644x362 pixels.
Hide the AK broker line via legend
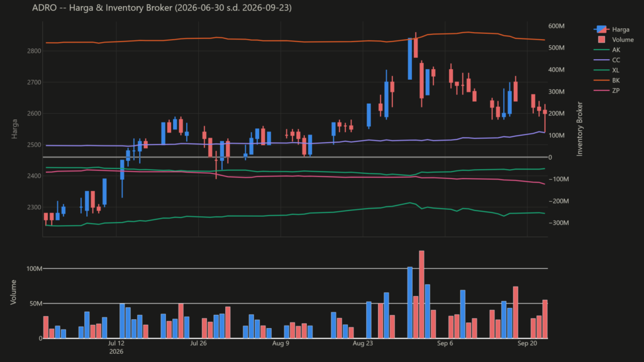(x=607, y=50)
